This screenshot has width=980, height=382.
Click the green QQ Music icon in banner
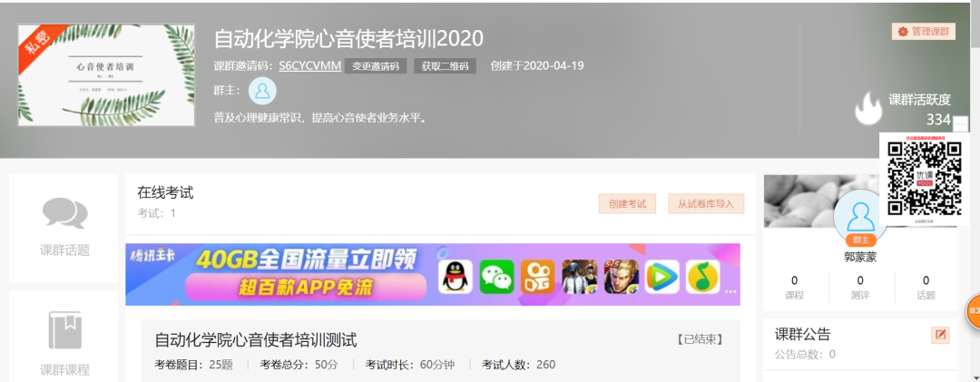pyautogui.click(x=701, y=277)
